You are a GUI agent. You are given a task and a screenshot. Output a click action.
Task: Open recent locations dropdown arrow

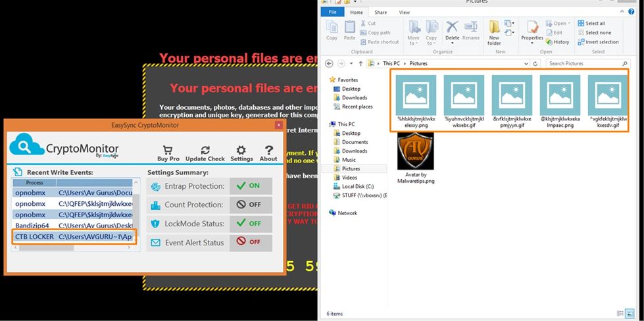pyautogui.click(x=351, y=64)
